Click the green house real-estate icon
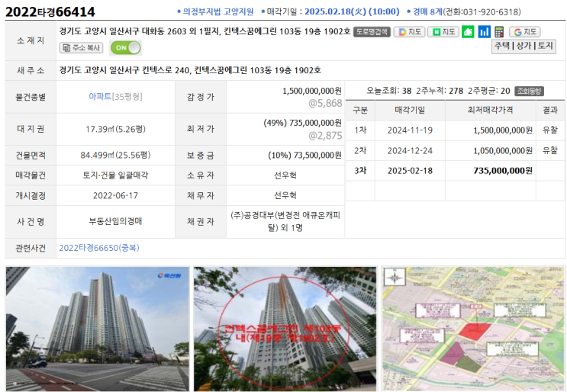Image resolution: width=567 pixels, height=392 pixels. (x=468, y=32)
